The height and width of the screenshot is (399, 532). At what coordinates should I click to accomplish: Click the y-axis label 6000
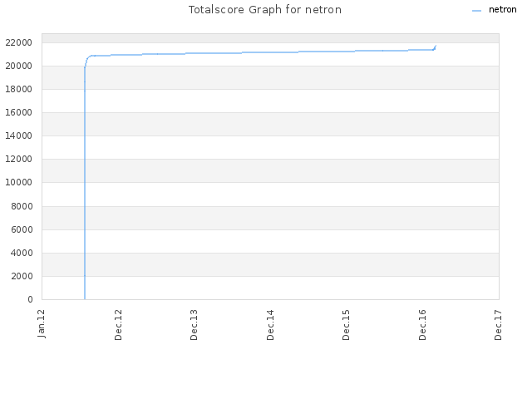click(22, 229)
